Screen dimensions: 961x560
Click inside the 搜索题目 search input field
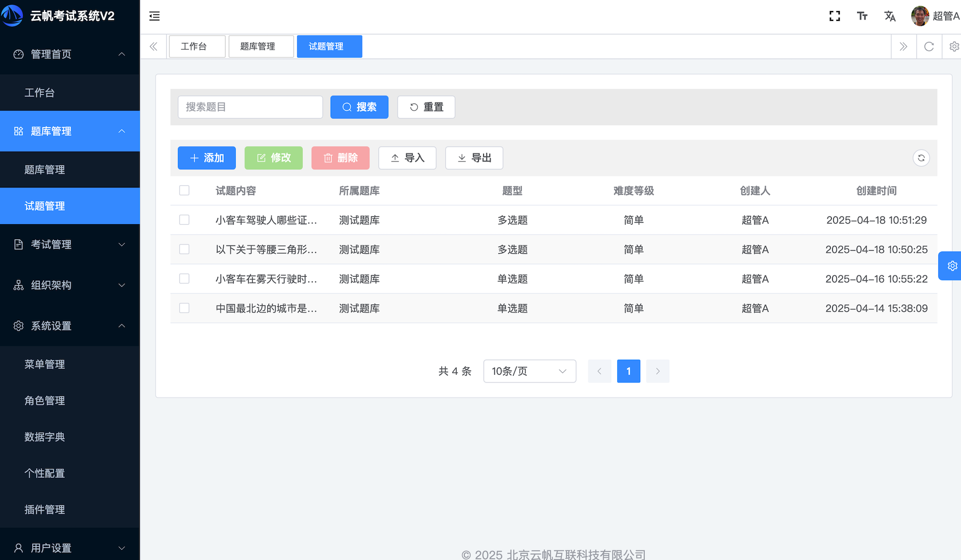click(x=250, y=107)
